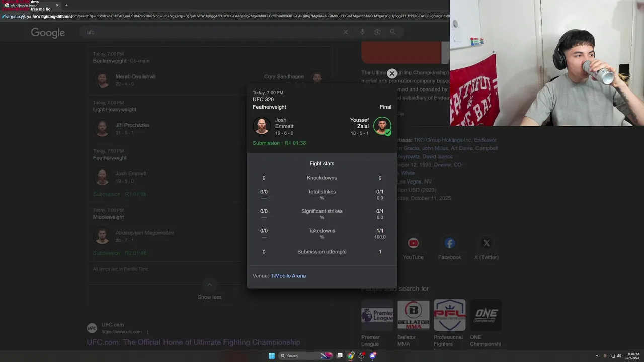Image resolution: width=644 pixels, height=362 pixels.
Task: Select the Bellator MMA related search thumbnail
Action: click(414, 315)
